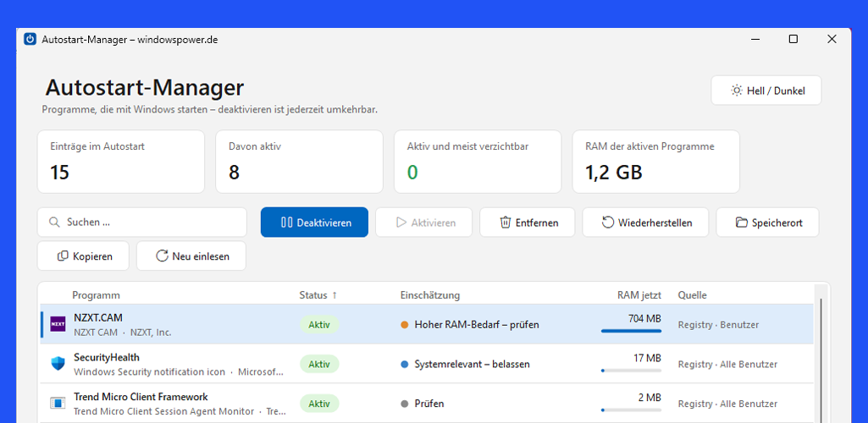Click the 704 MB RAM value
Viewport: 868px width, 423px height.
click(644, 318)
